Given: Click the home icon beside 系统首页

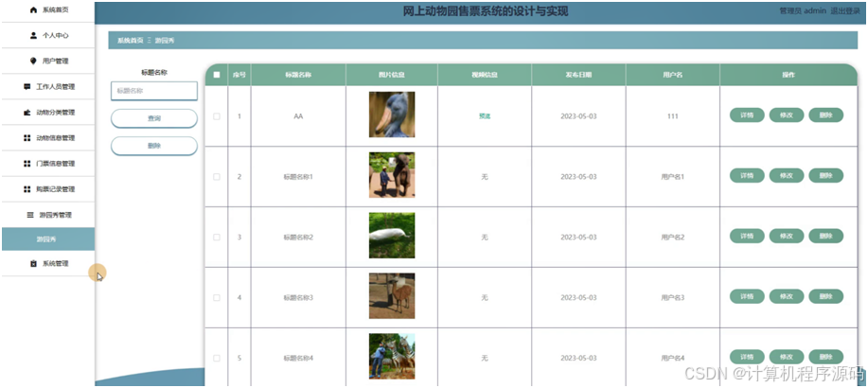Looking at the screenshot, I should (x=33, y=10).
